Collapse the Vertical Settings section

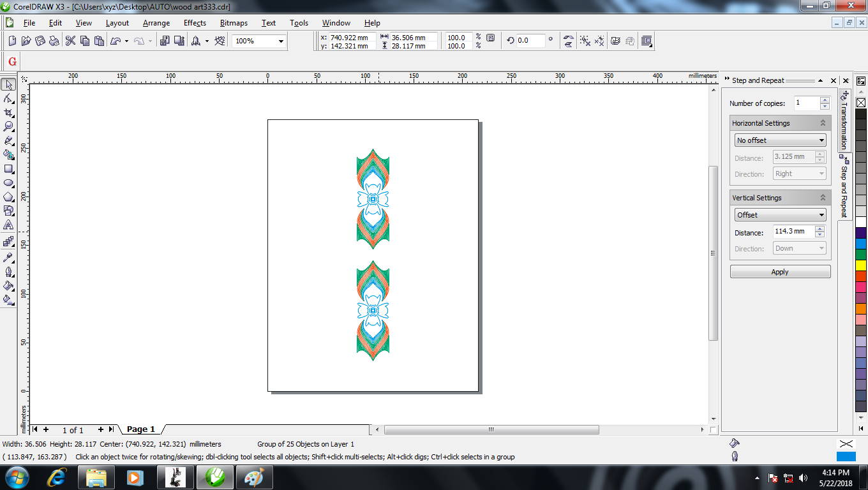823,198
